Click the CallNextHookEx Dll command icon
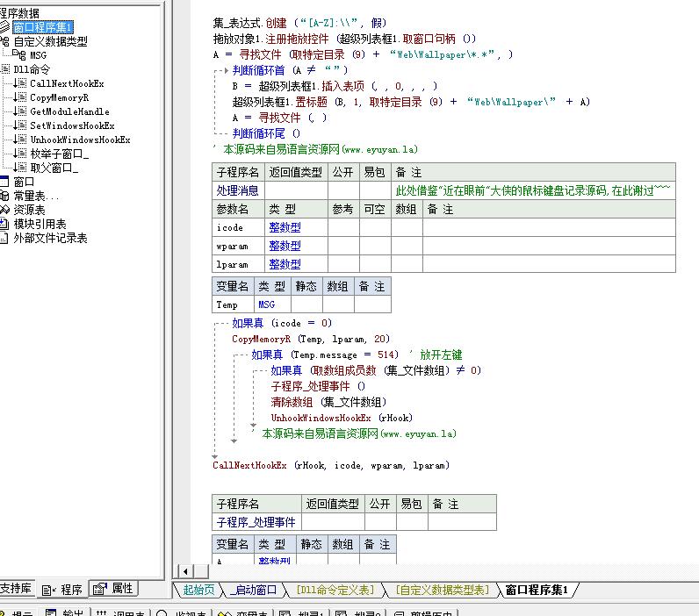 [20, 83]
